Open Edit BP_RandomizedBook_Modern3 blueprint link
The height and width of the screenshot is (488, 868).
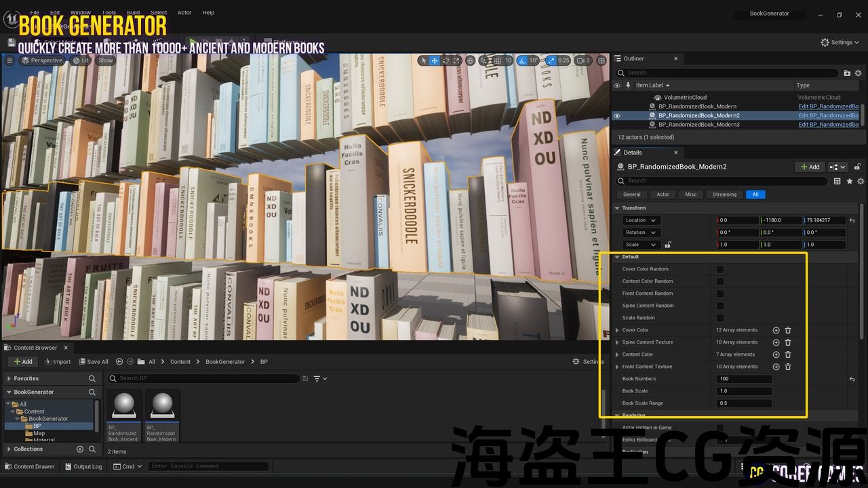pos(828,125)
